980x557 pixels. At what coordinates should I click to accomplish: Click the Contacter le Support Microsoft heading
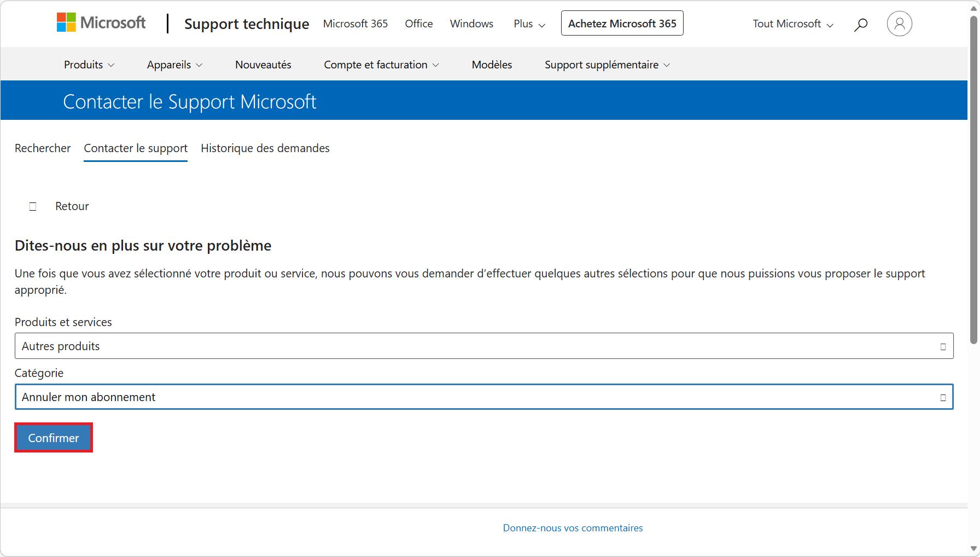pyautogui.click(x=190, y=102)
